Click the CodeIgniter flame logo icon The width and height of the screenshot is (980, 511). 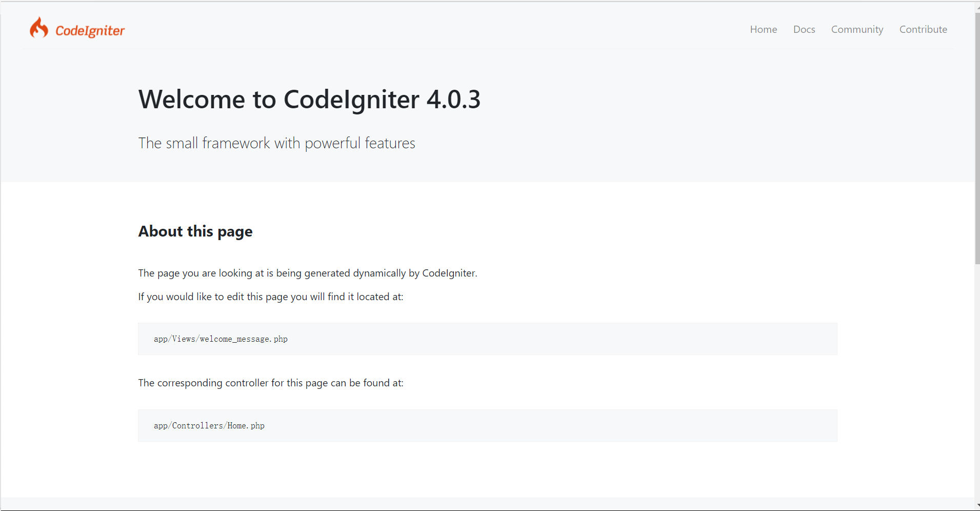[x=39, y=27]
